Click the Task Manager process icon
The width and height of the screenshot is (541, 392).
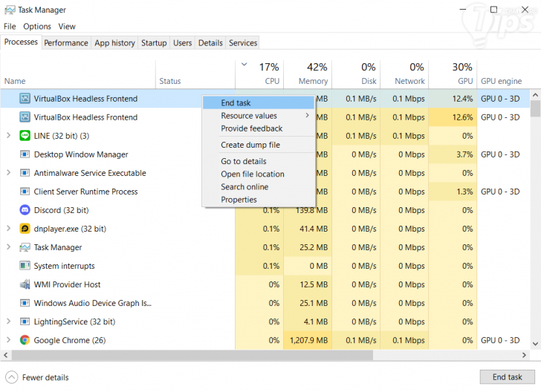coord(25,247)
